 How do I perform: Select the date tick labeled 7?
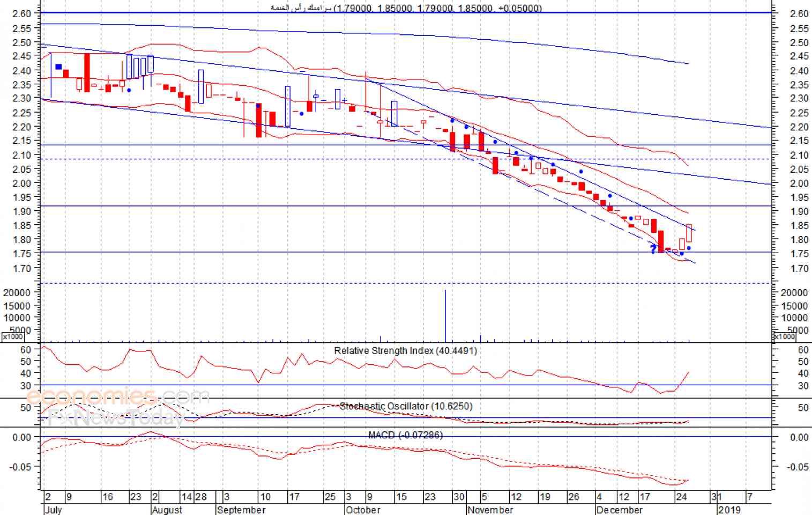tap(750, 497)
